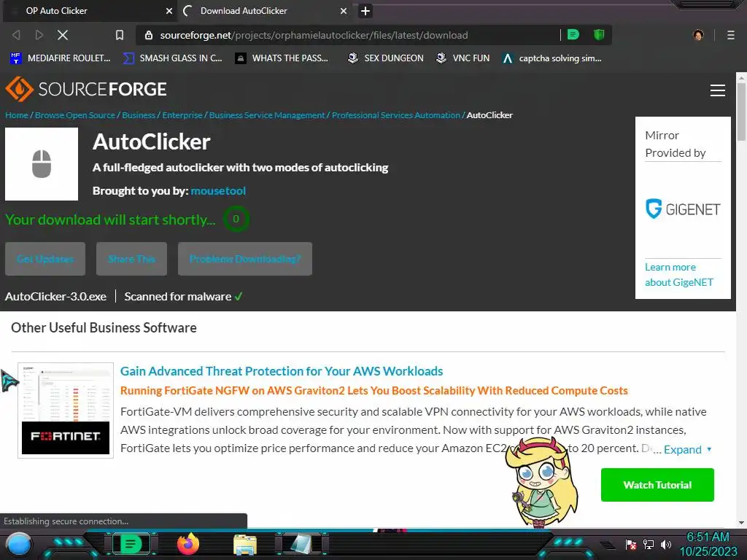
Task: Click the GigeNET mirror logo
Action: [x=683, y=209]
